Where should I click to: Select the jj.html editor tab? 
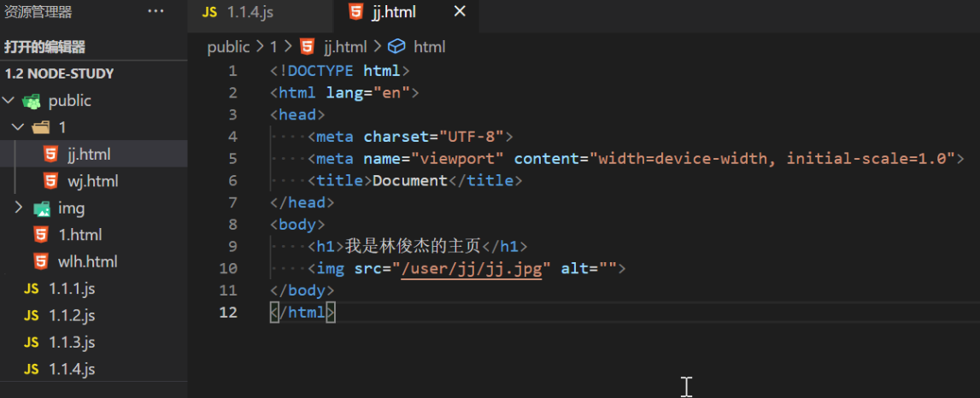[x=392, y=13]
